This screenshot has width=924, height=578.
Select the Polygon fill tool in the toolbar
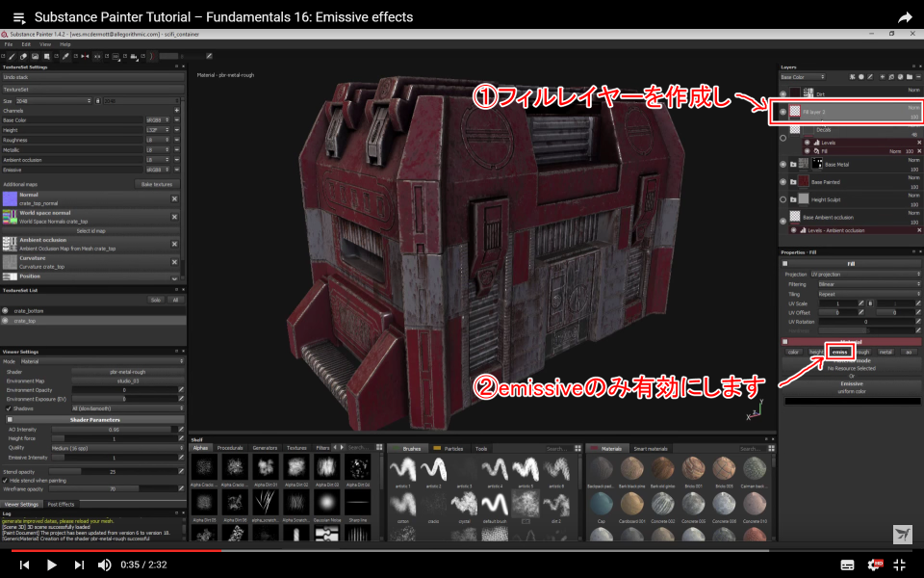click(46, 56)
